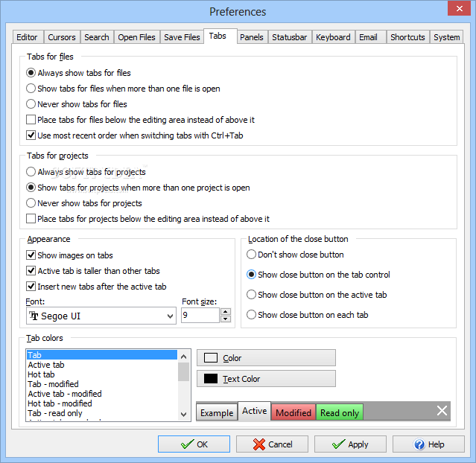The image size is (476, 463).
Task: Click the tab colors list scroll up arrow
Action: pos(183,357)
